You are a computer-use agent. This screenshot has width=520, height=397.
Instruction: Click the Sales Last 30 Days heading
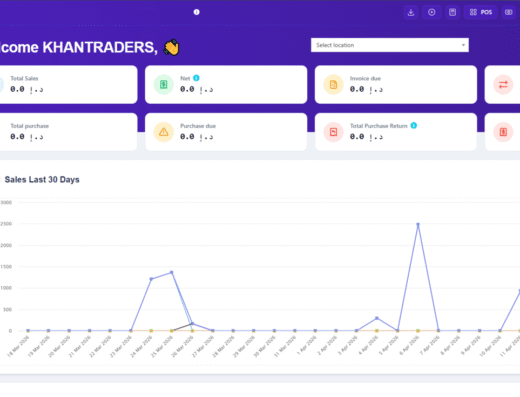click(x=42, y=180)
